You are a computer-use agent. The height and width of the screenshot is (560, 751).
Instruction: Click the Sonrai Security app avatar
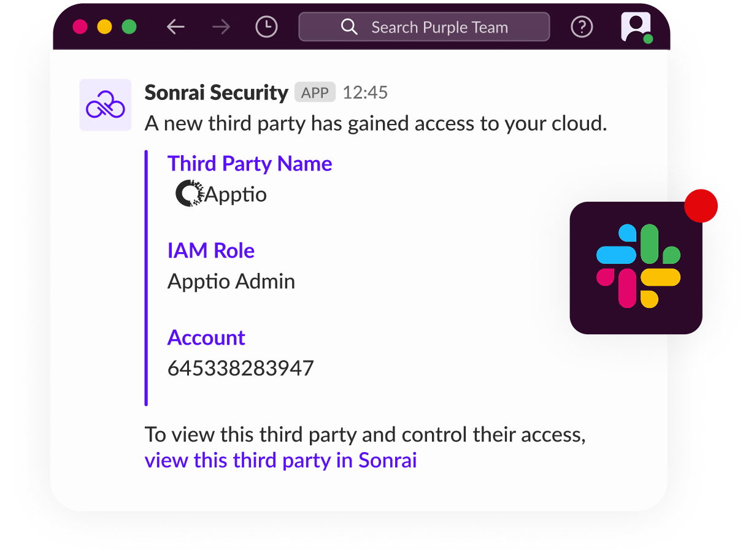(106, 105)
